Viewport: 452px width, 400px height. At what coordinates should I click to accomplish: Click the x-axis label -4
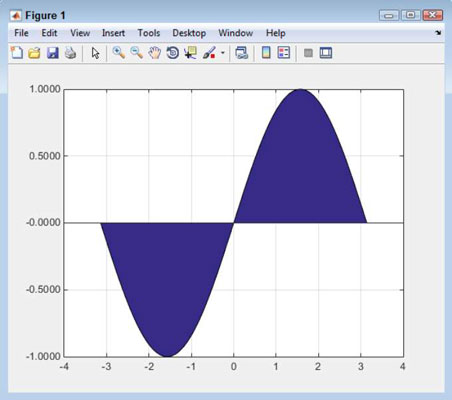pos(64,366)
